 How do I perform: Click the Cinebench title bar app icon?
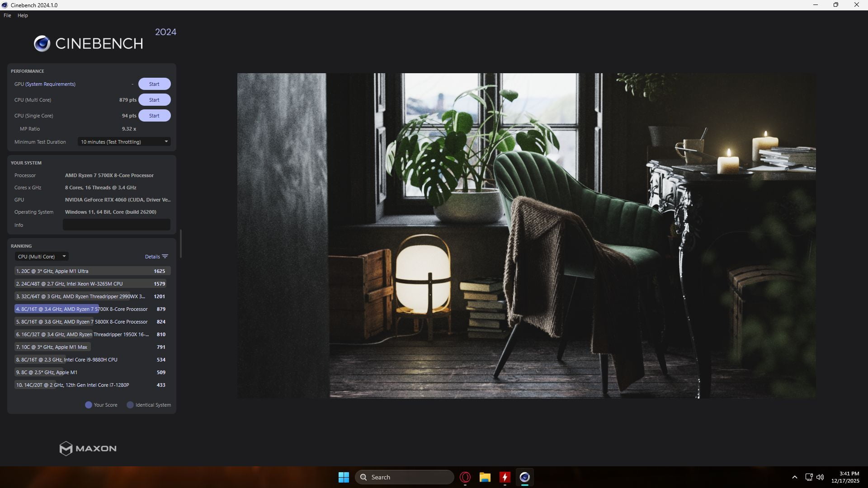pyautogui.click(x=5, y=5)
